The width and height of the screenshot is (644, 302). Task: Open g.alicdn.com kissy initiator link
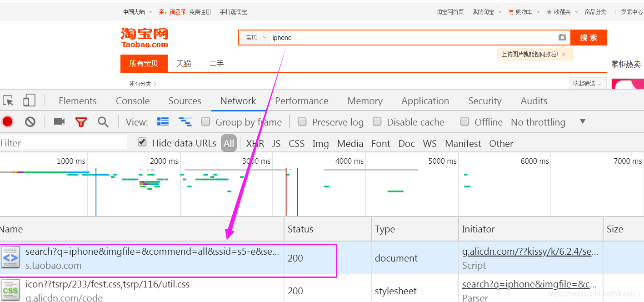(x=530, y=252)
